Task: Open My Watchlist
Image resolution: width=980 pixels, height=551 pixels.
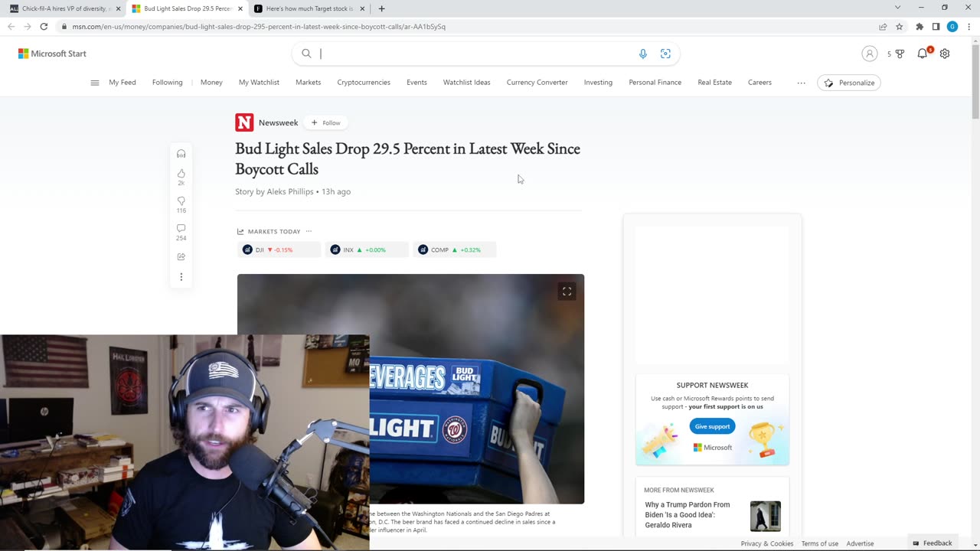Action: (x=259, y=83)
